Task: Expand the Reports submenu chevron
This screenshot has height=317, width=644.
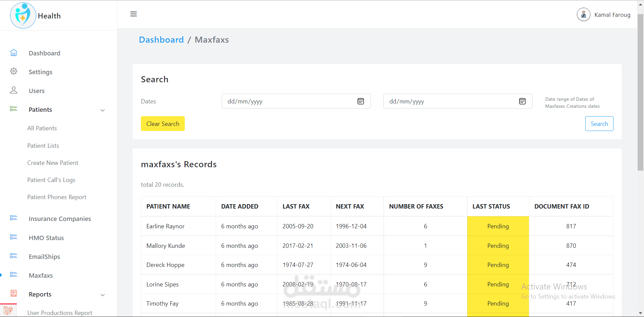Action: click(x=103, y=295)
